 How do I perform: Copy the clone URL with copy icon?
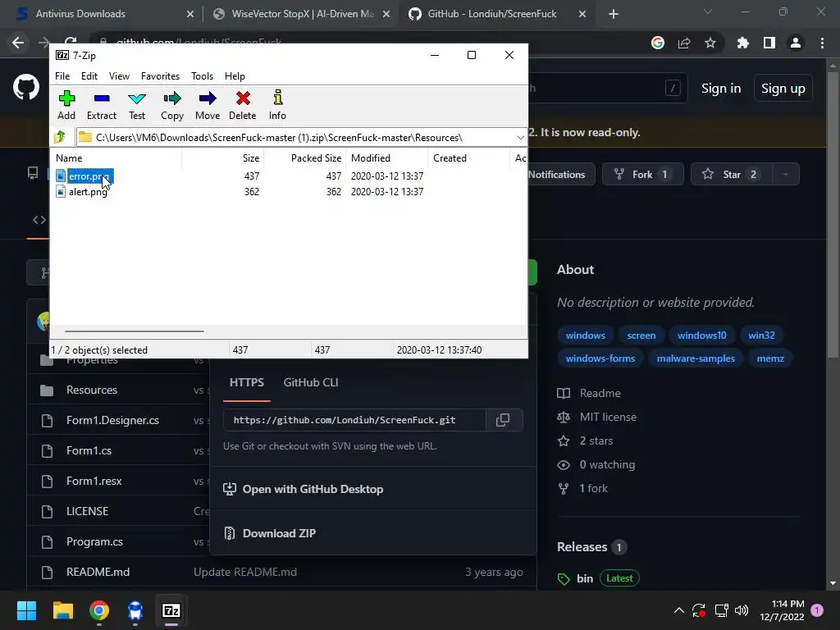[503, 420]
